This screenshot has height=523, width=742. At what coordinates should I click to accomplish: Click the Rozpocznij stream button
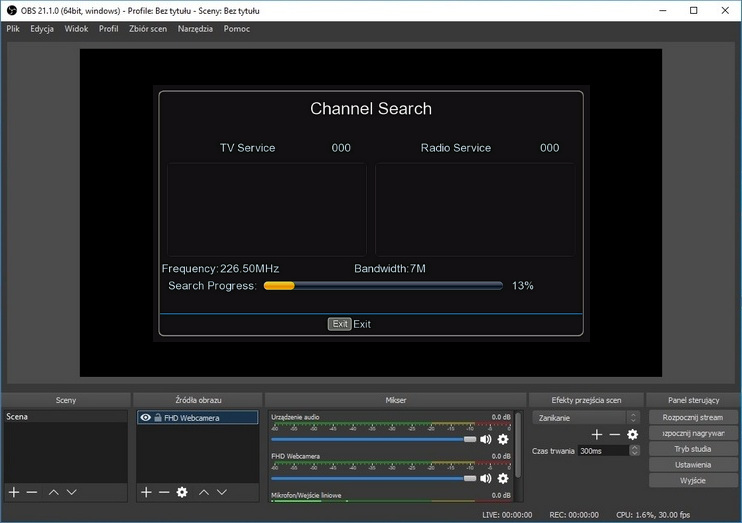tap(692, 417)
